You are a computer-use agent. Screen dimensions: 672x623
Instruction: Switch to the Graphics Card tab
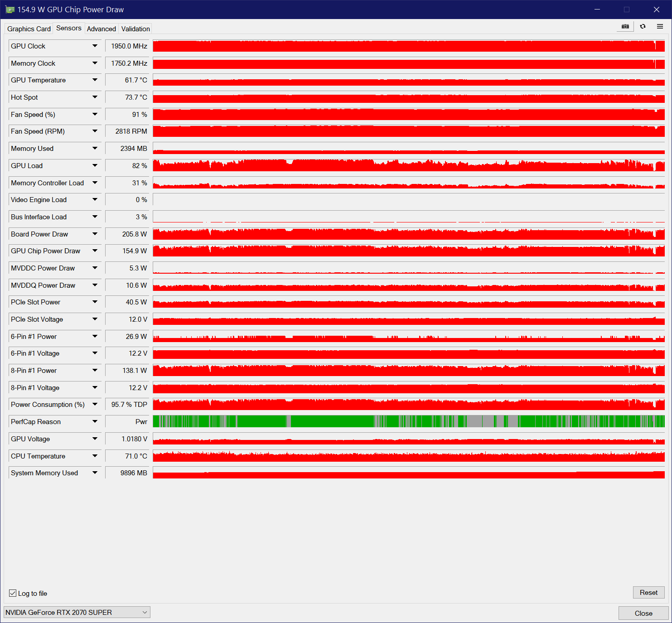pyautogui.click(x=29, y=29)
